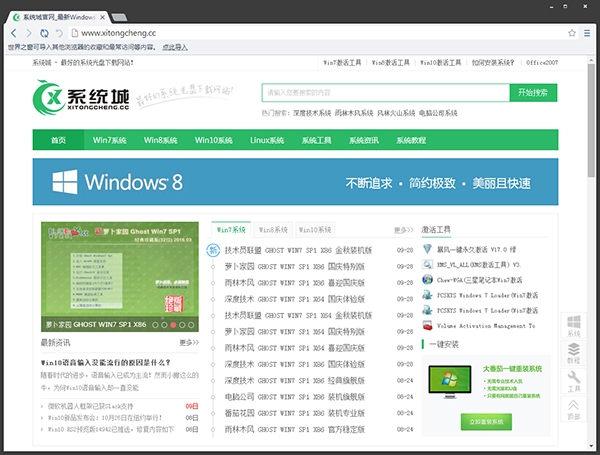This screenshot has height=455, width=600.
Task: Click the red icon beside Volume Activation Management
Action: click(x=427, y=326)
